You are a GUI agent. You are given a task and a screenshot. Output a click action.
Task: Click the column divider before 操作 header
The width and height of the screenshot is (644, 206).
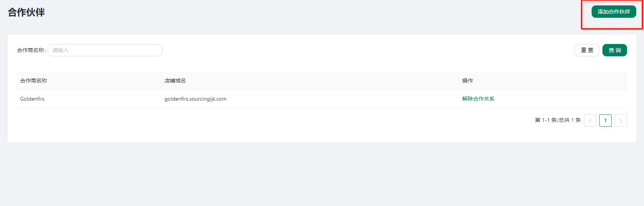[x=459, y=81]
